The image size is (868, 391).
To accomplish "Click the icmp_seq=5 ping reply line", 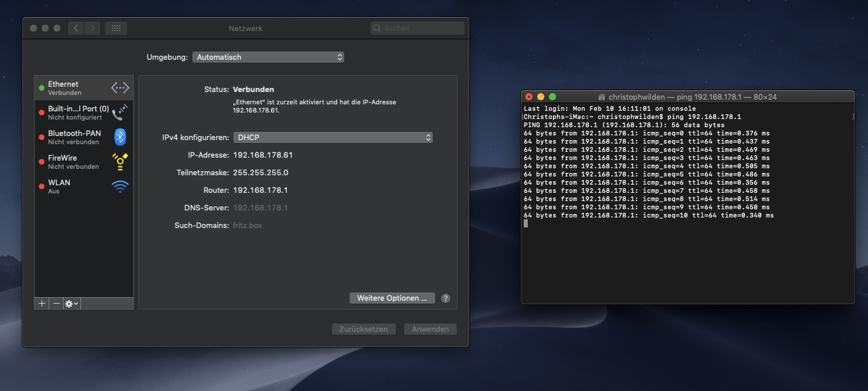I will (x=647, y=174).
